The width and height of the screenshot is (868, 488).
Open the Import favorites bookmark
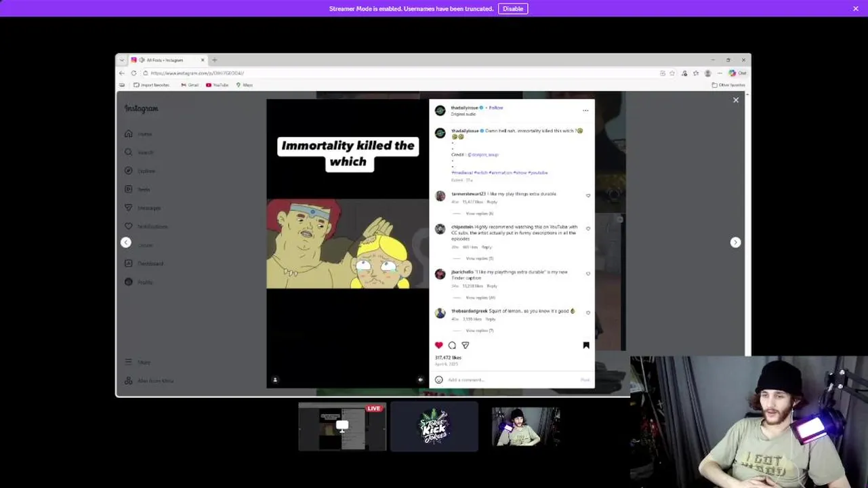click(152, 85)
